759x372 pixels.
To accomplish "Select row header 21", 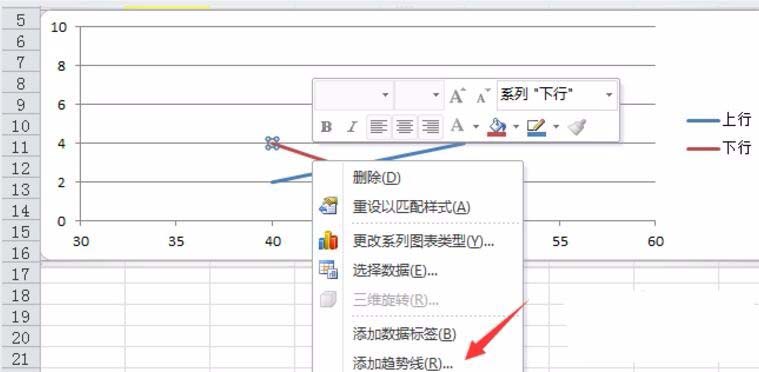I will click(x=20, y=359).
